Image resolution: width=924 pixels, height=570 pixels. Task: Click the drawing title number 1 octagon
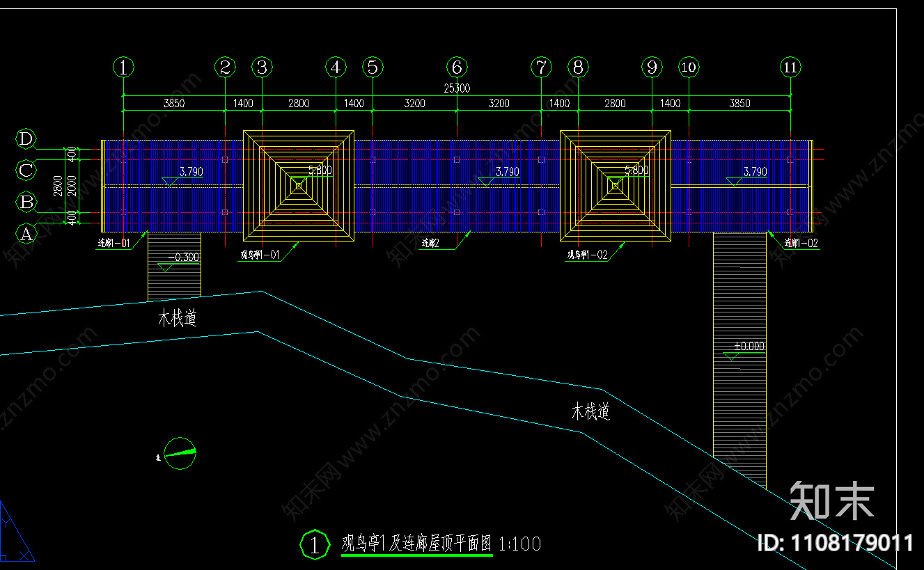point(315,544)
